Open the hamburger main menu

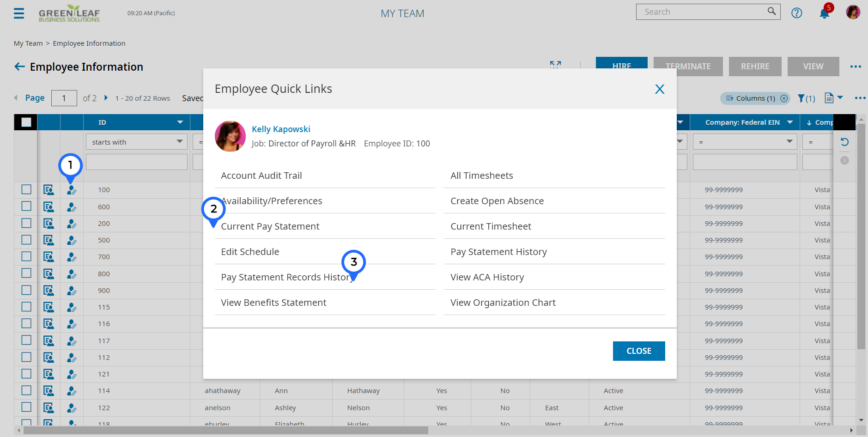pyautogui.click(x=19, y=13)
